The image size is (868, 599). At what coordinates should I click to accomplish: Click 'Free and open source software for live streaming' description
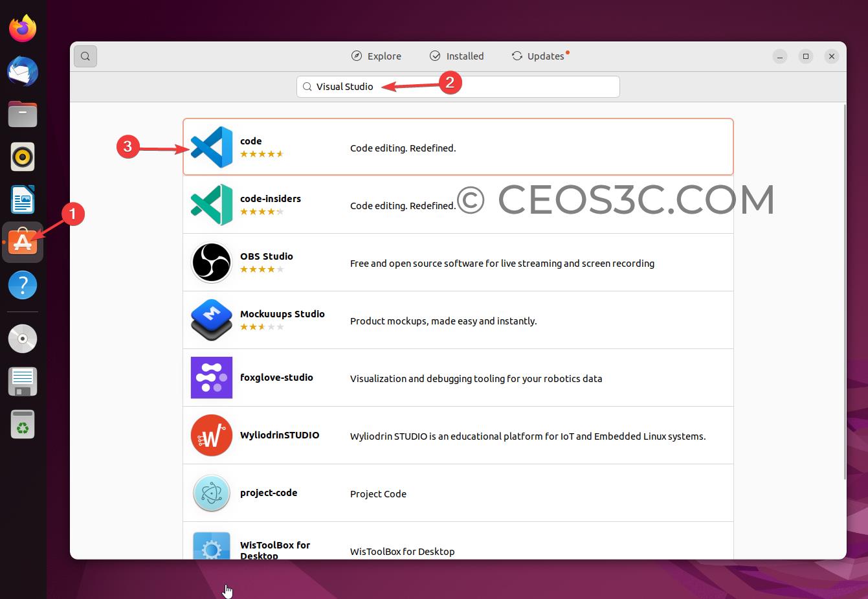click(x=502, y=264)
